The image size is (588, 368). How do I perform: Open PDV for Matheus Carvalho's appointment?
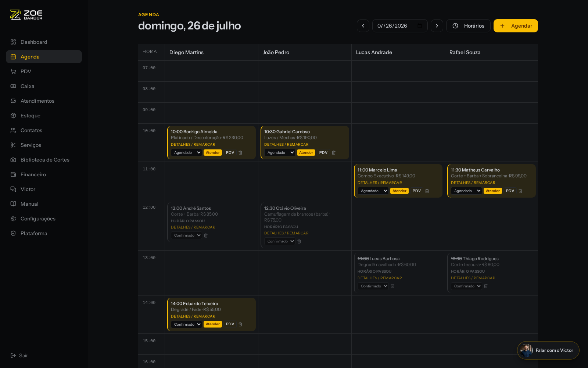point(510,191)
